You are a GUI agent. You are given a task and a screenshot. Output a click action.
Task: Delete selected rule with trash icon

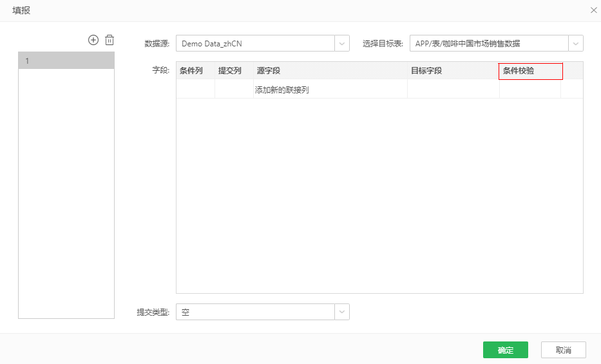point(110,40)
